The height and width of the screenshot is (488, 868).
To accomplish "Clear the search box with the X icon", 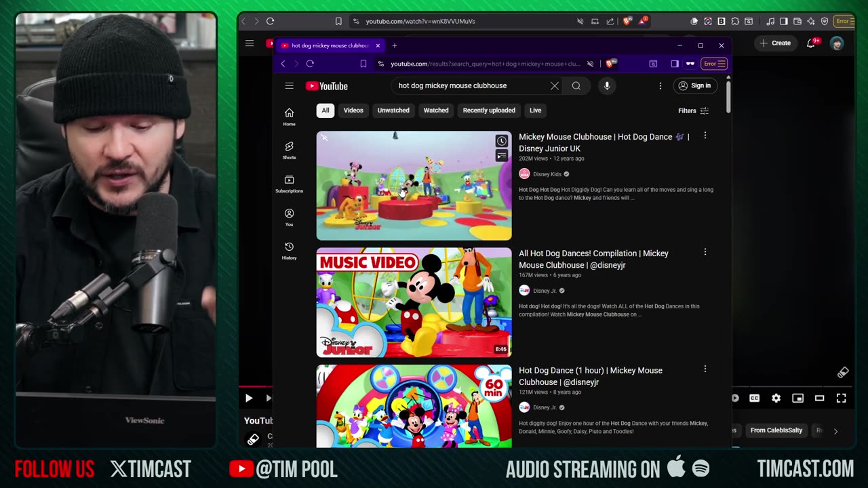I will [x=555, y=86].
